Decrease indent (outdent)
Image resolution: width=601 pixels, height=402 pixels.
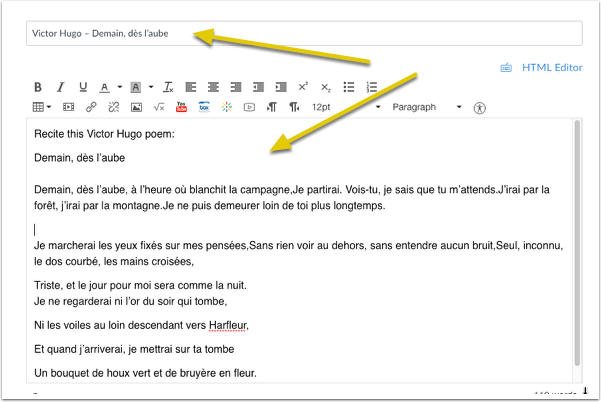click(258, 87)
